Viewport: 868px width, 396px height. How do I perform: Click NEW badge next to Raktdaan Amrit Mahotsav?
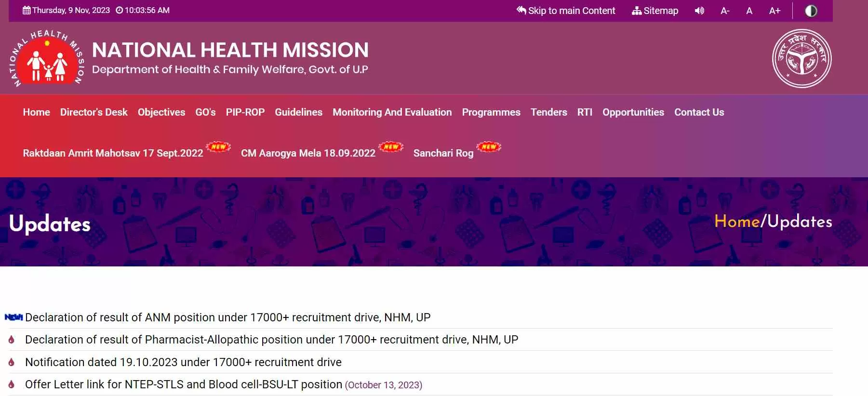click(x=218, y=147)
